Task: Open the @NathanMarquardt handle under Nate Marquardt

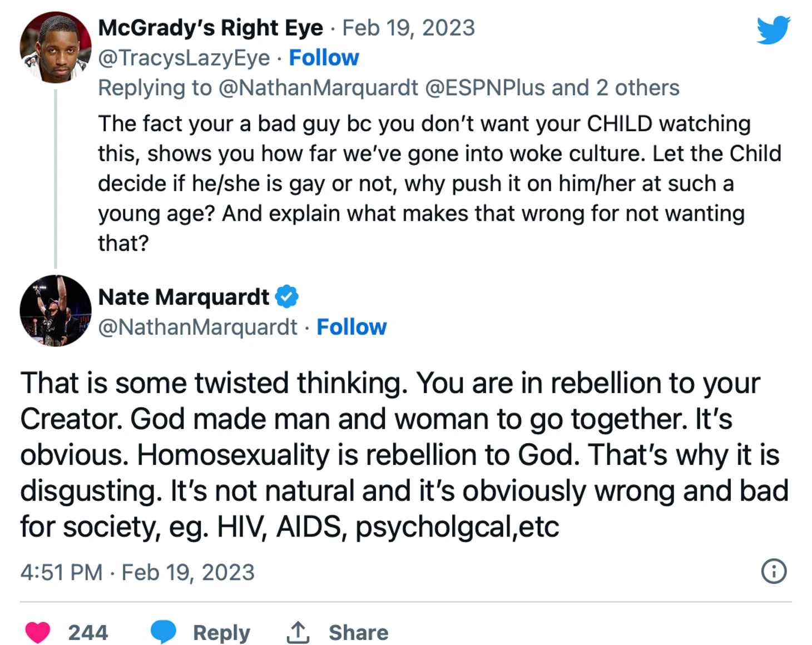Action: click(198, 327)
